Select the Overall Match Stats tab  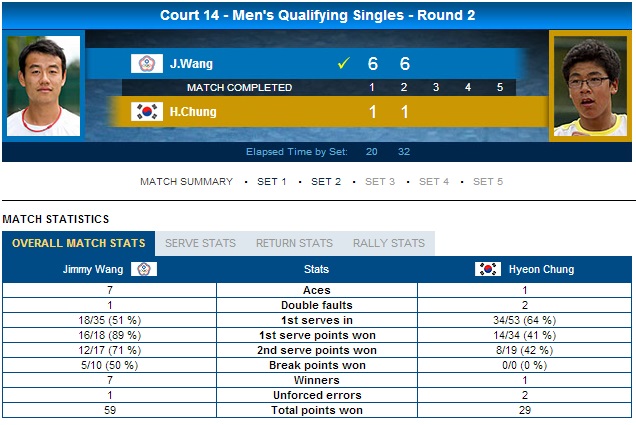(79, 243)
